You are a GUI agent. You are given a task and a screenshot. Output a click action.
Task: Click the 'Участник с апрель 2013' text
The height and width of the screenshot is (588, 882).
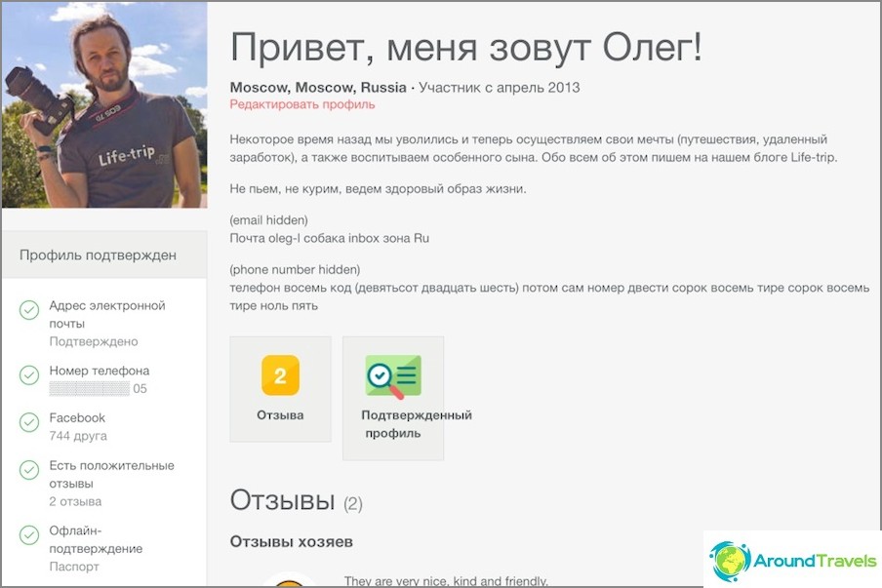pos(500,88)
